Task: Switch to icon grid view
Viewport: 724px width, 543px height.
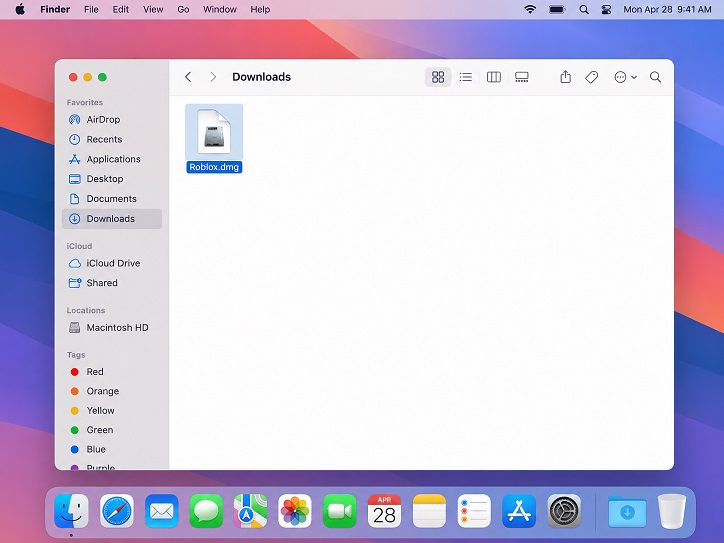Action: coord(438,77)
